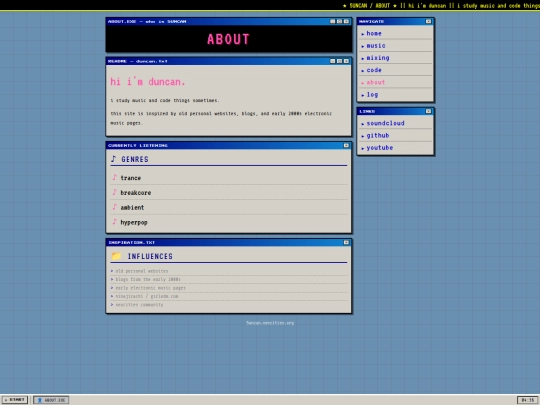Open the github link in Links panel
Viewport: 540px width, 405px height.
[x=378, y=135]
